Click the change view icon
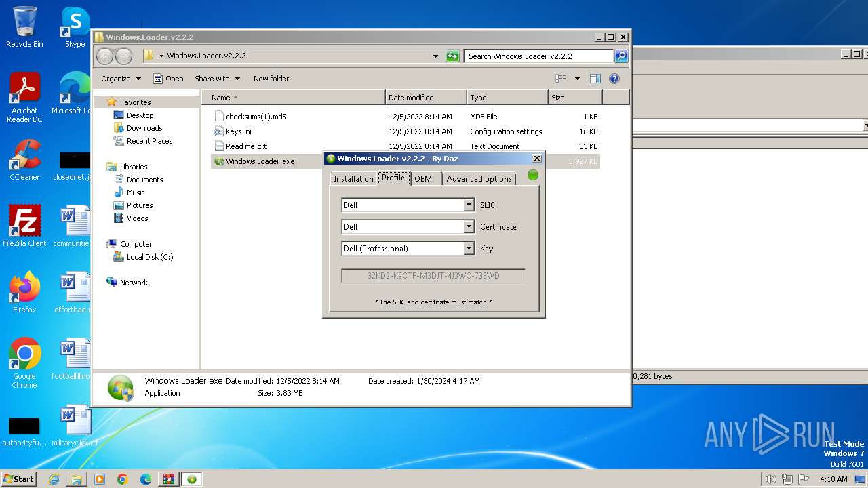Viewport: 868px width, 488px height. (x=561, y=79)
